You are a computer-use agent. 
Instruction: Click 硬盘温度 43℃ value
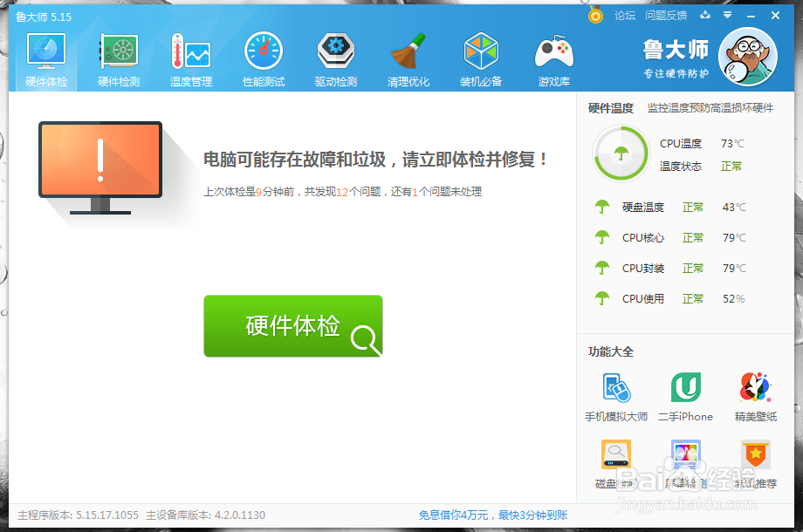click(x=734, y=208)
